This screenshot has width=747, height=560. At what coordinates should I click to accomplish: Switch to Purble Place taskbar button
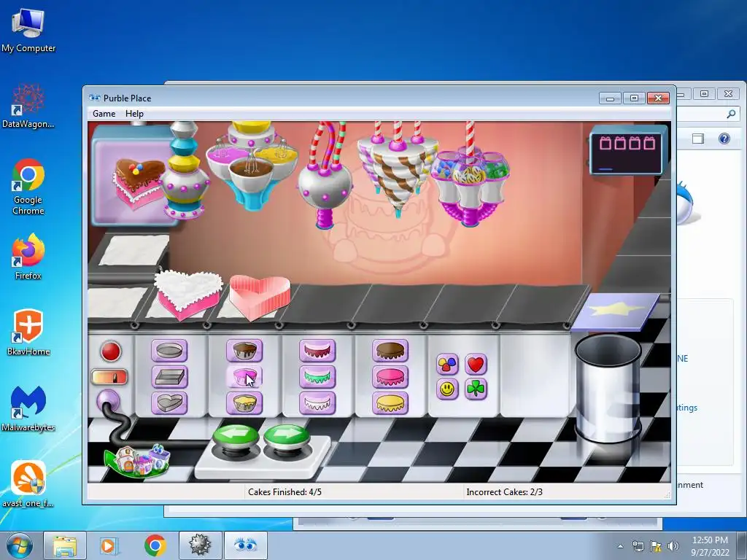(x=245, y=545)
